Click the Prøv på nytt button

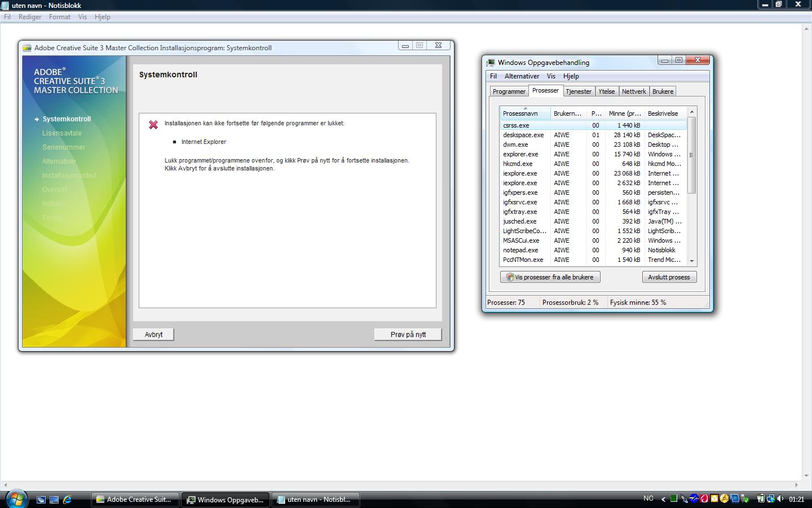pyautogui.click(x=408, y=335)
